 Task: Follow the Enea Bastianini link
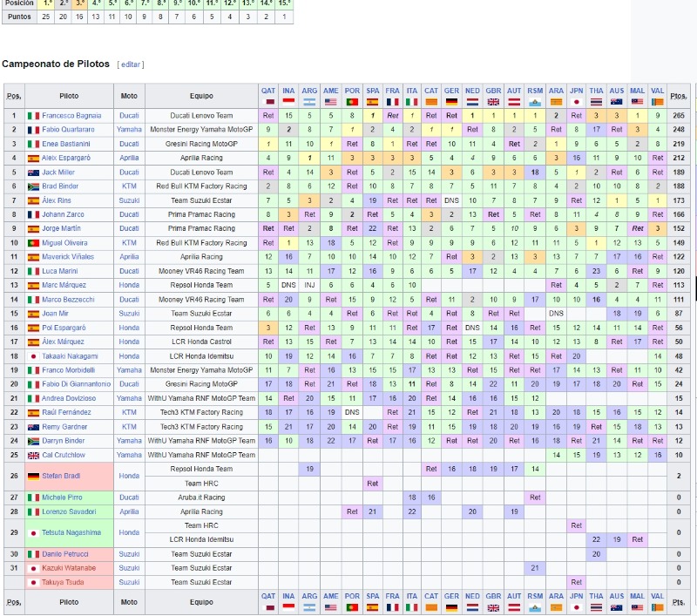pos(66,144)
